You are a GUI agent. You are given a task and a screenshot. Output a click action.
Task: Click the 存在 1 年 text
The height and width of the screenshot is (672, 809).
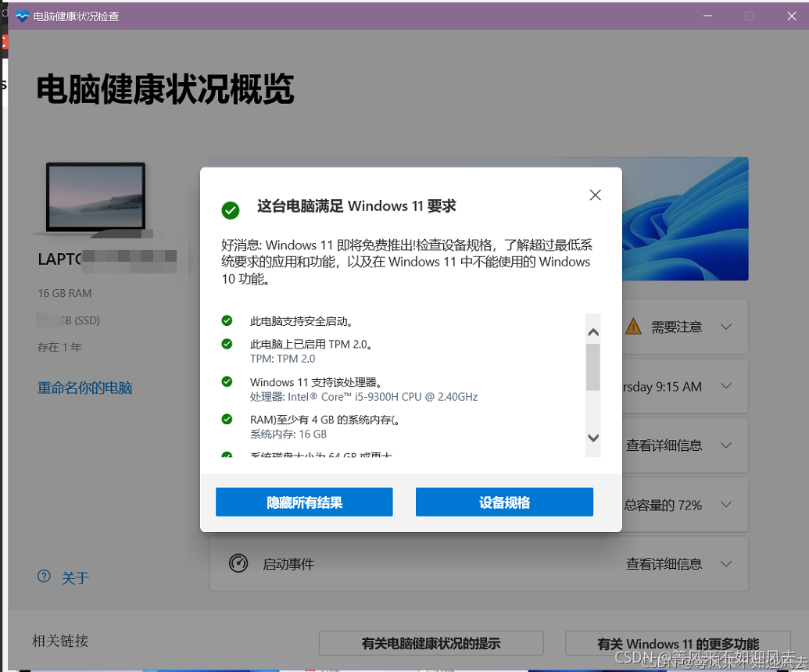pyautogui.click(x=59, y=347)
